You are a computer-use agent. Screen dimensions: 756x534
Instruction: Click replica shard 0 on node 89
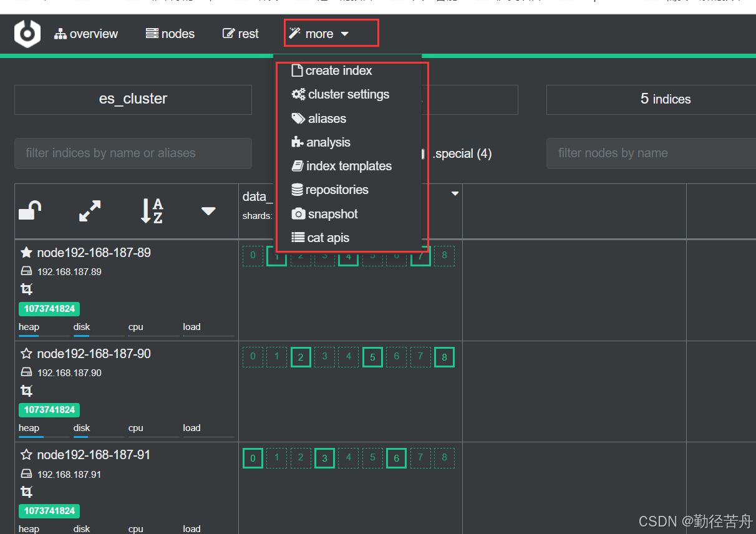coord(253,256)
